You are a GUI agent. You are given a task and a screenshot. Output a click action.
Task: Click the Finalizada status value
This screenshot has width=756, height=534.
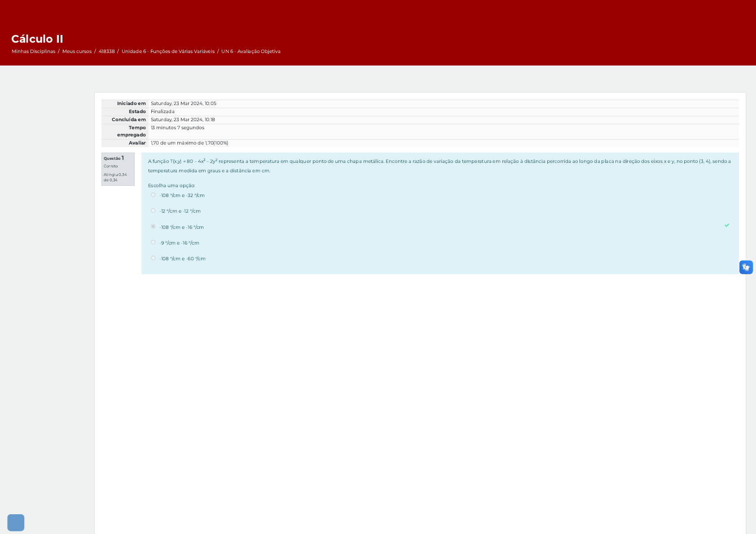click(x=163, y=112)
